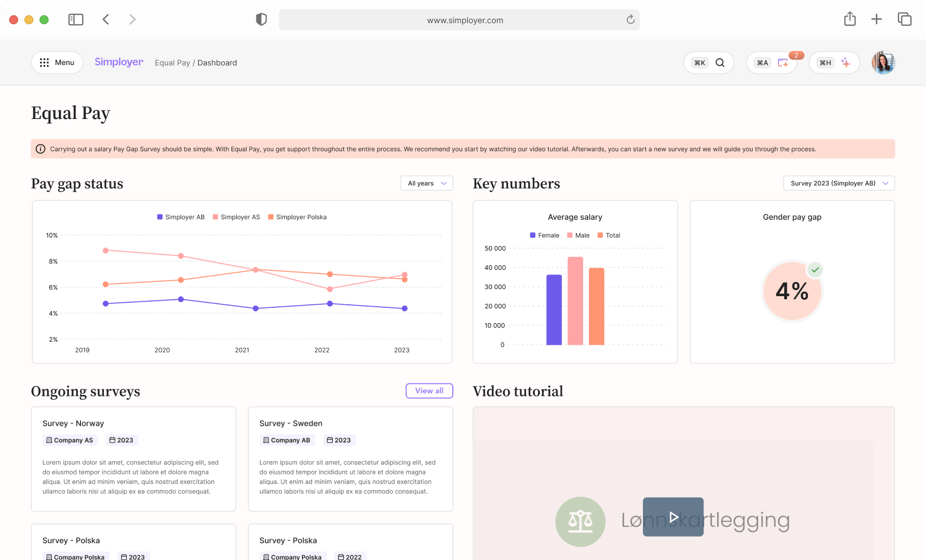Open the All years dropdown

coord(426,183)
